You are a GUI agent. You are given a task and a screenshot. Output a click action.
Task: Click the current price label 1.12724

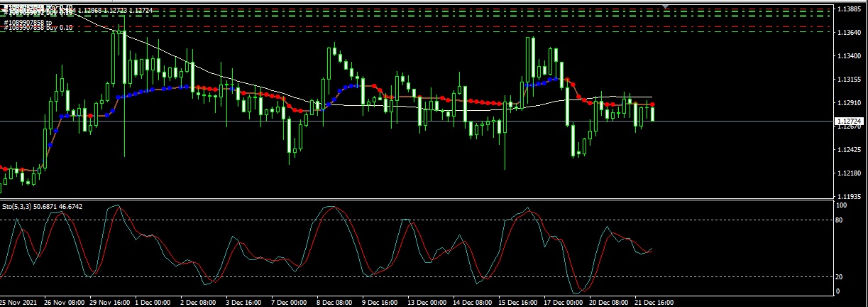click(x=850, y=122)
